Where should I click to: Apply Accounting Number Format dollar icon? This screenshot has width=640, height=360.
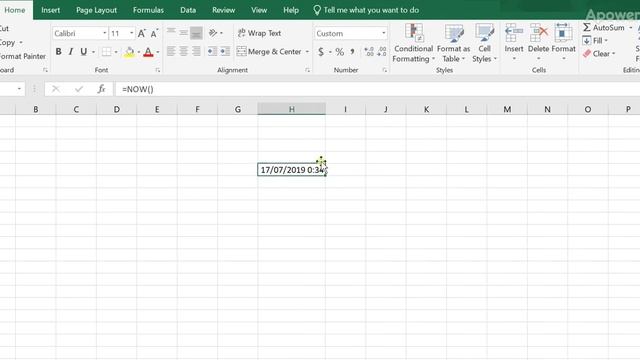[321, 52]
